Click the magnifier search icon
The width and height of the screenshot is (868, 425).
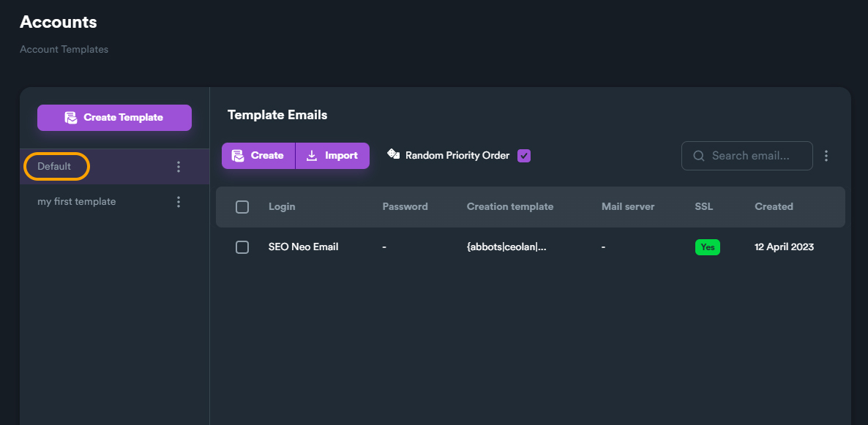[699, 156]
